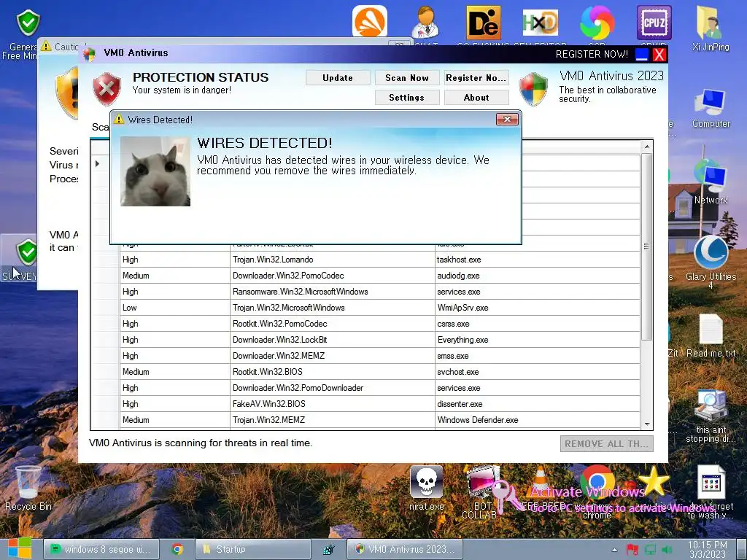Run the njrat.exe skull icon
Screen dimensions: 747x560
click(x=426, y=488)
